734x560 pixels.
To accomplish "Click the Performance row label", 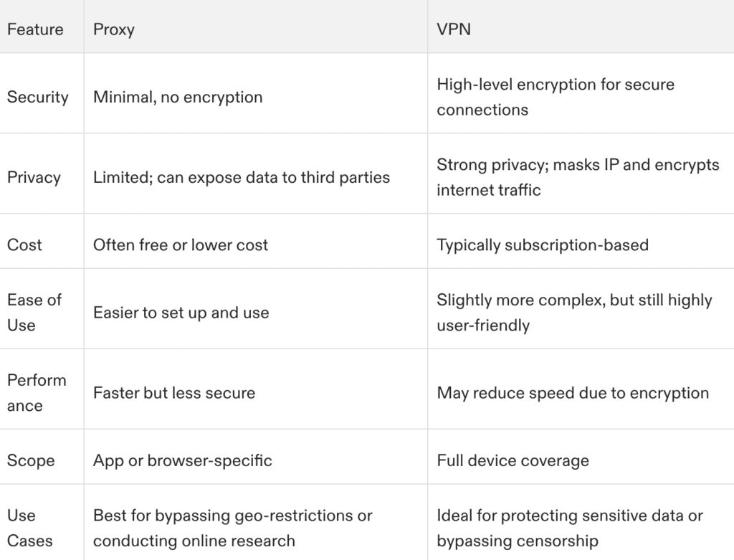I will 37,392.
